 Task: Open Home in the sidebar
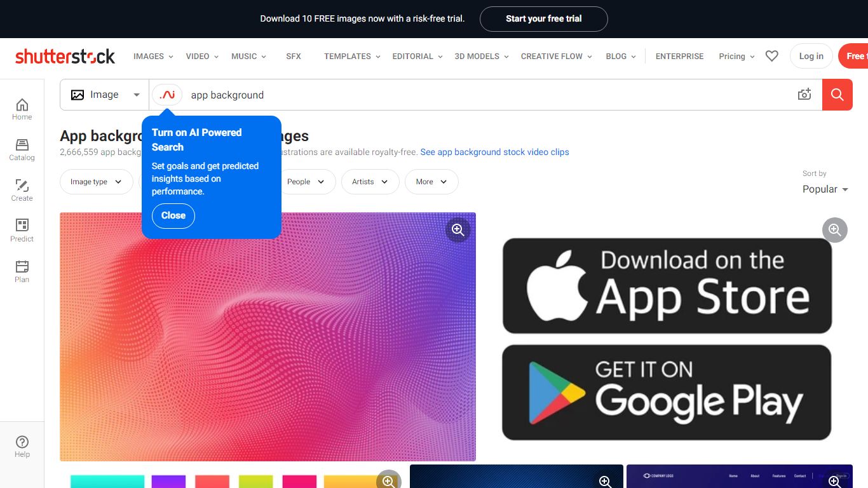[22, 109]
